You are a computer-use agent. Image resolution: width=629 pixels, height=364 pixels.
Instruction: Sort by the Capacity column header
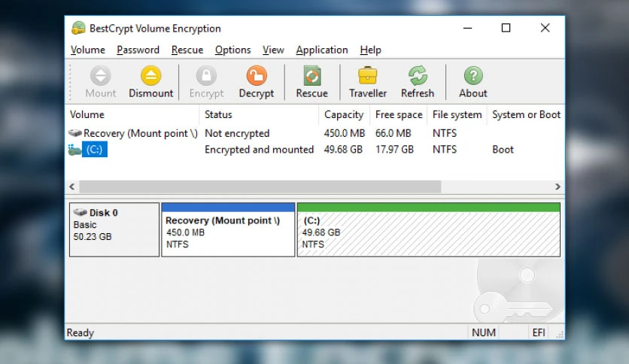(x=345, y=114)
